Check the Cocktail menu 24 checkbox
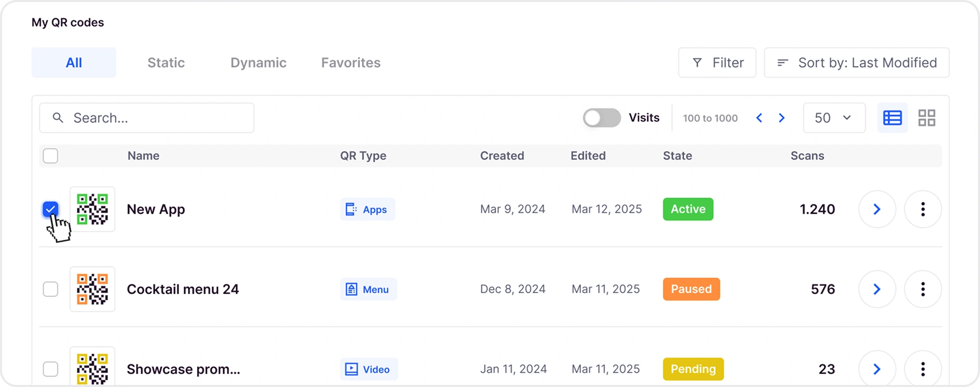 pyautogui.click(x=50, y=289)
